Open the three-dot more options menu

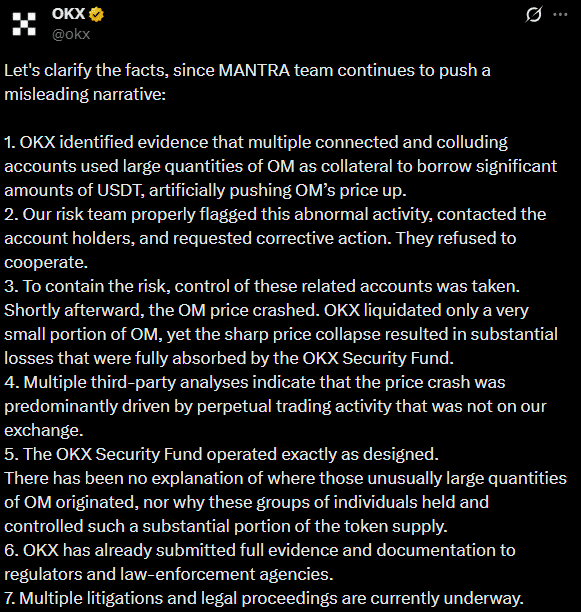(560, 14)
